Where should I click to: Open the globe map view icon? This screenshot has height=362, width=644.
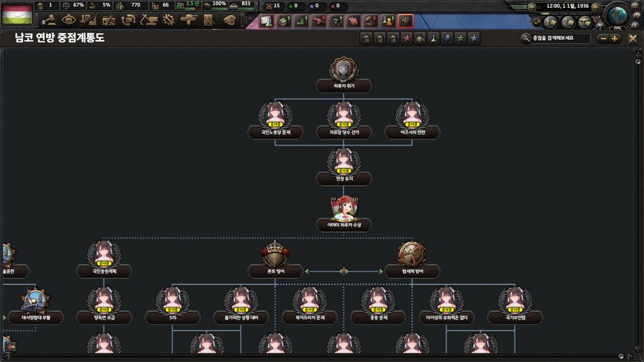tap(618, 14)
